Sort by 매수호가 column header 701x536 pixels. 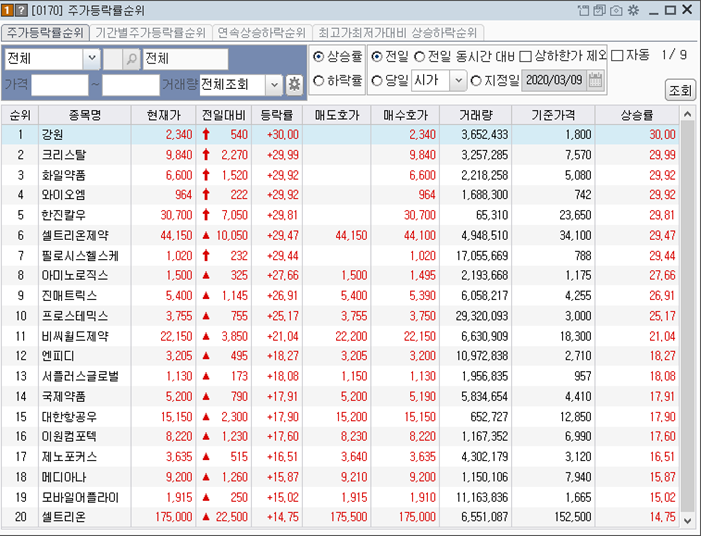pyautogui.click(x=405, y=115)
